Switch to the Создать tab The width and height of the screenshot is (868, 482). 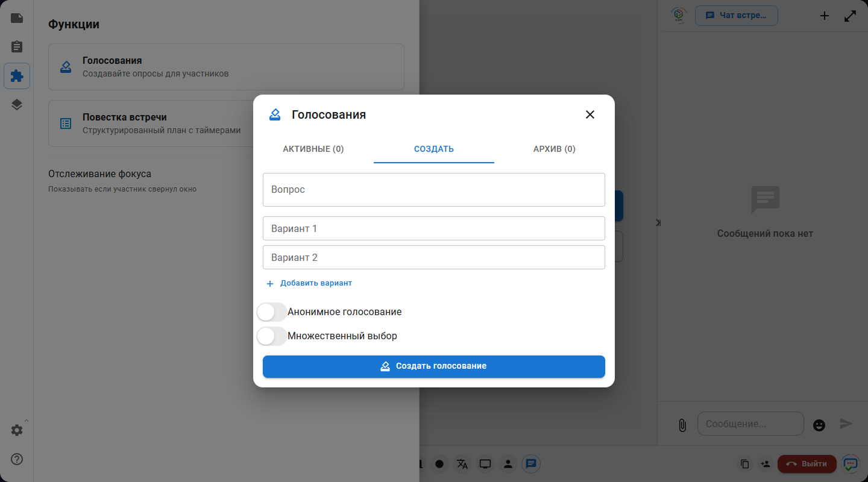pos(434,149)
